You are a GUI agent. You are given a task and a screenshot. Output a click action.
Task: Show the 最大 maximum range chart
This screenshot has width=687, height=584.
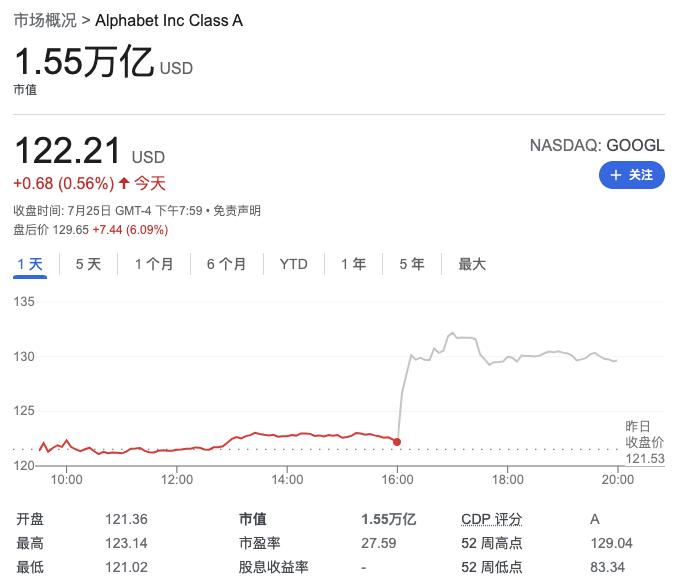point(472,264)
